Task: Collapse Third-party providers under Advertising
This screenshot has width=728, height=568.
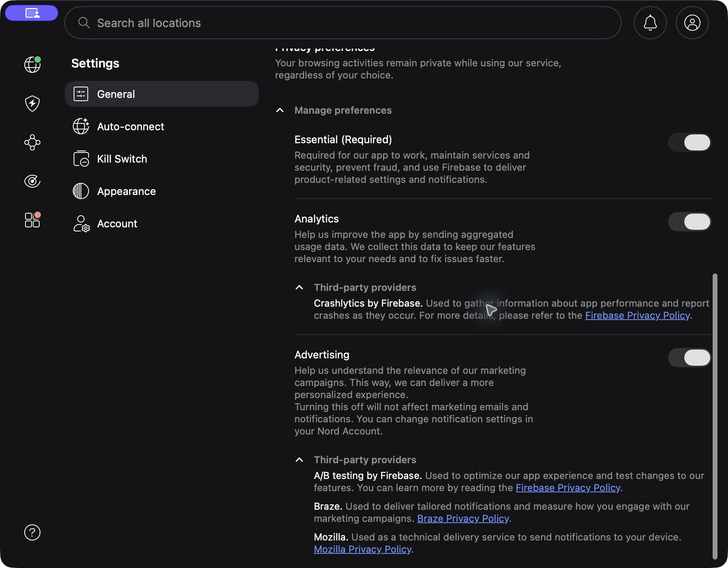Action: click(299, 460)
